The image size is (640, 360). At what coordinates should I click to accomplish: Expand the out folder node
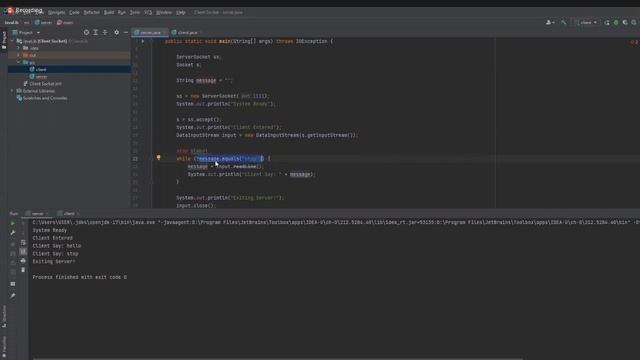click(18, 55)
